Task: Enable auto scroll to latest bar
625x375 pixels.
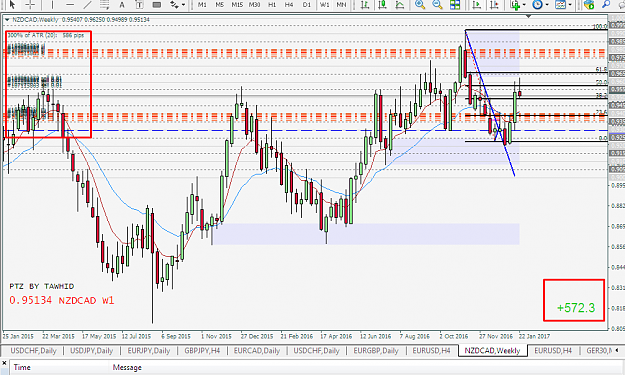Action: pos(477,4)
